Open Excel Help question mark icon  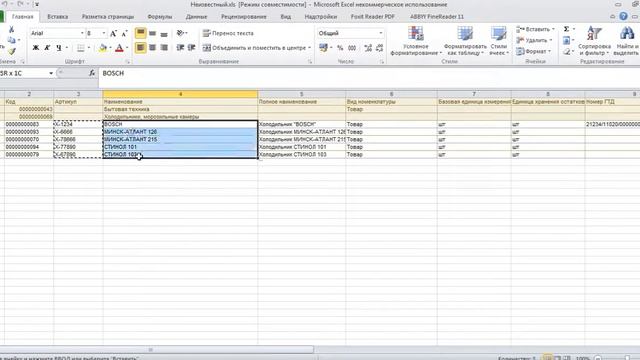pyautogui.click(x=623, y=16)
